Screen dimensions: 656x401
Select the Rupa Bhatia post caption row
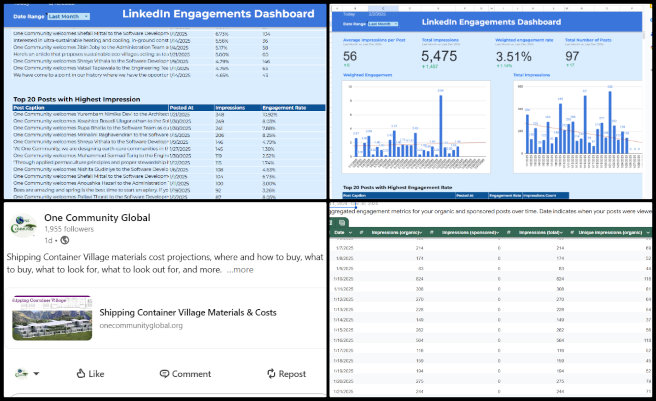[x=90, y=128]
